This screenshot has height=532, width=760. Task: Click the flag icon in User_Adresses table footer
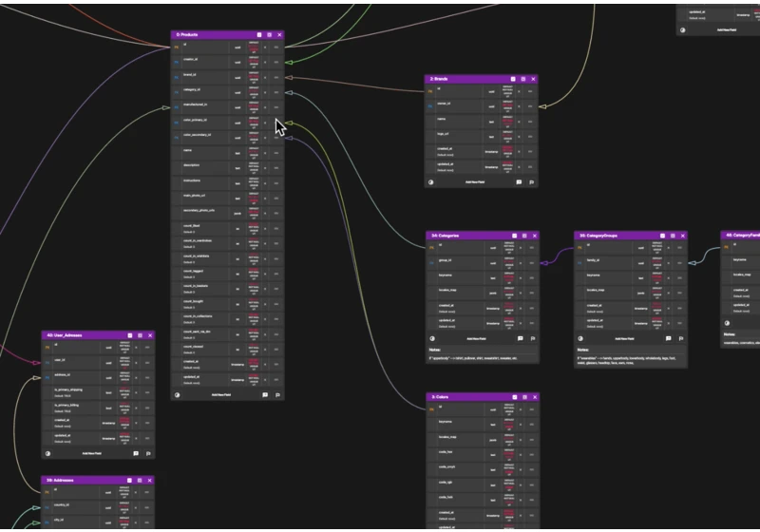tap(148, 454)
